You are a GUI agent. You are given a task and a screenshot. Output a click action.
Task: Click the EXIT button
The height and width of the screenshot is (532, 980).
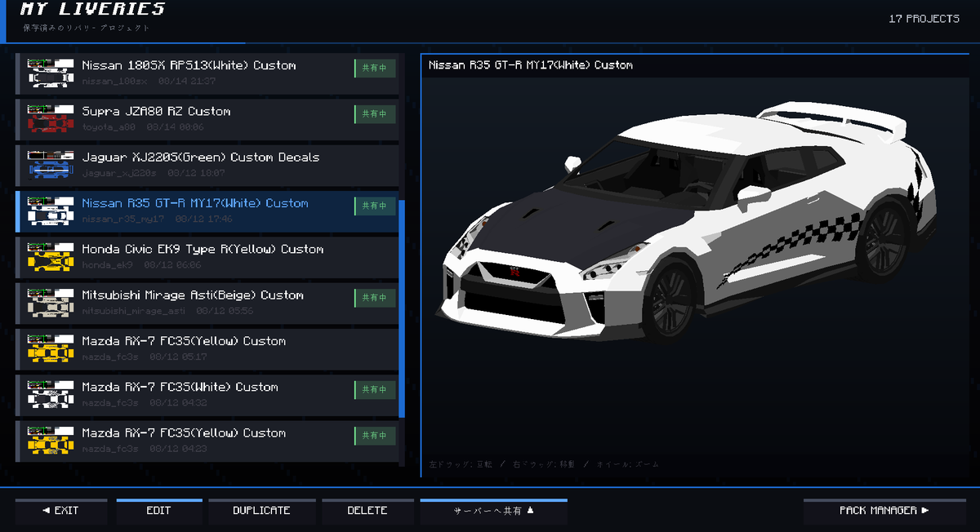(x=61, y=511)
